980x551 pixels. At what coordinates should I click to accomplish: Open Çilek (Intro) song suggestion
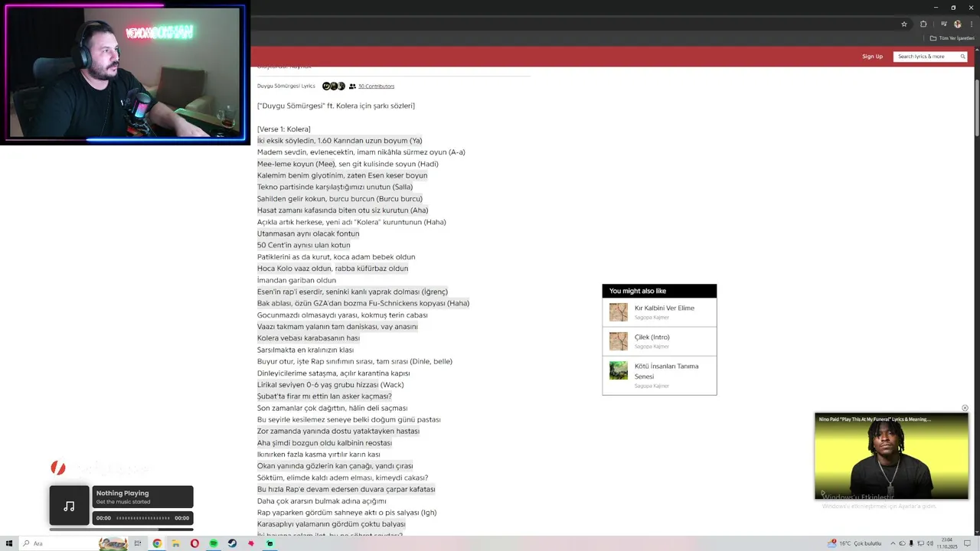(x=652, y=337)
